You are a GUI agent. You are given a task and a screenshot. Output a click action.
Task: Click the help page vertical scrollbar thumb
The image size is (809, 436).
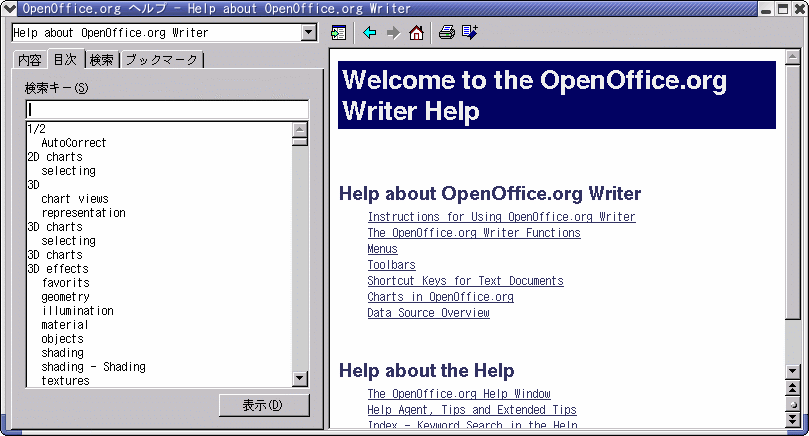[x=792, y=191]
